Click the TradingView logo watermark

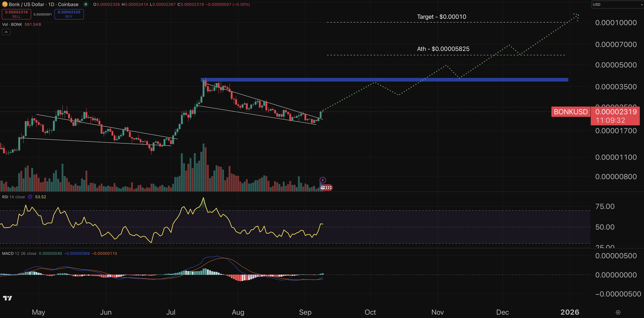[8, 298]
